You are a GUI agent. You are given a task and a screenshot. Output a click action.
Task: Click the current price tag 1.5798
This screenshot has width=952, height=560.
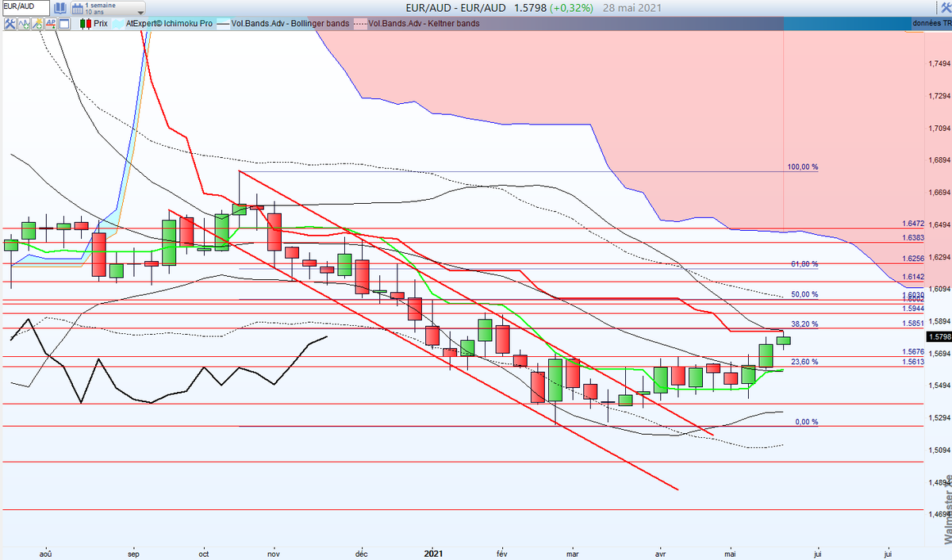point(938,336)
